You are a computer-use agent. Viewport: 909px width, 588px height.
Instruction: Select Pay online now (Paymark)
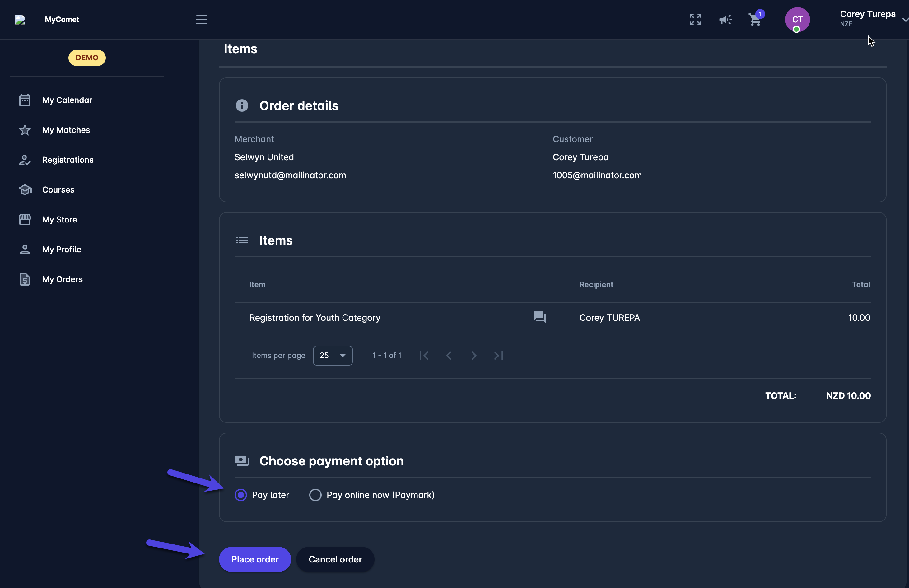pyautogui.click(x=315, y=495)
